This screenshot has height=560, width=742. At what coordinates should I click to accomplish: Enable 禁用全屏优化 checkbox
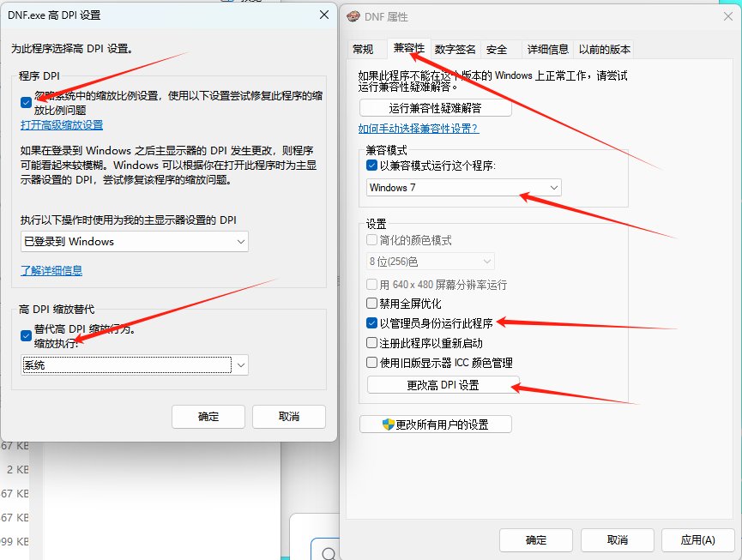(x=372, y=304)
